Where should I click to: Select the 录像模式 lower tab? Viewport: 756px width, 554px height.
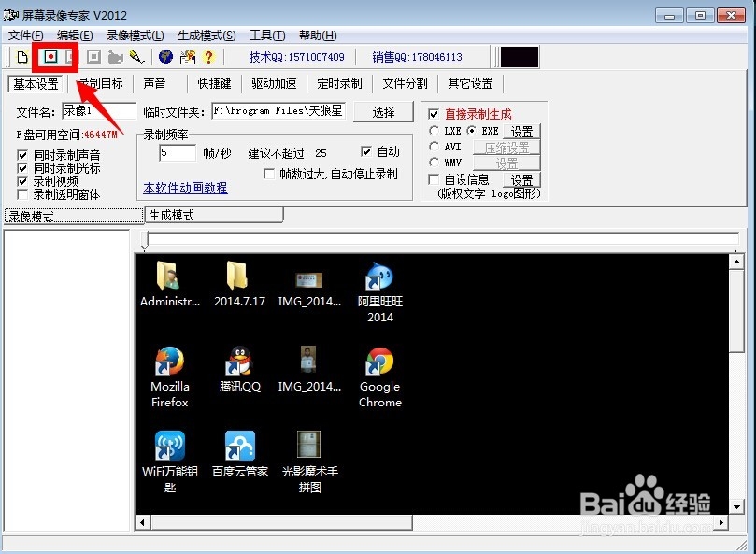click(74, 216)
